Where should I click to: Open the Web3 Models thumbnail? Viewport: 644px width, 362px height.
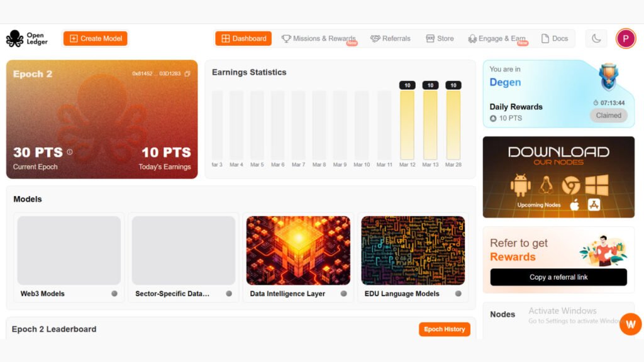(69, 250)
